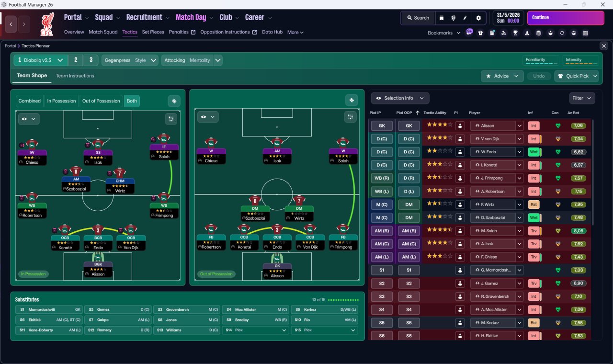The image size is (613, 364).
Task: Click Alisson's goalkeeper shirt on Out of Possession pitch
Action: 277,259
